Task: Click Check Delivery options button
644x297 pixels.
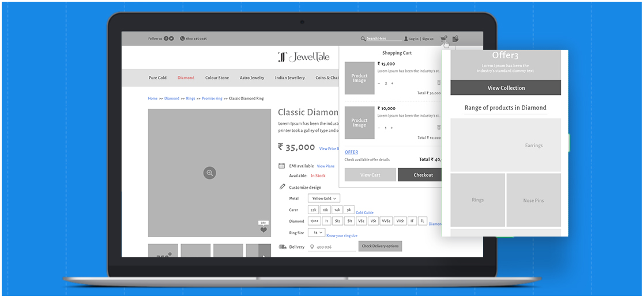Action: point(381,246)
